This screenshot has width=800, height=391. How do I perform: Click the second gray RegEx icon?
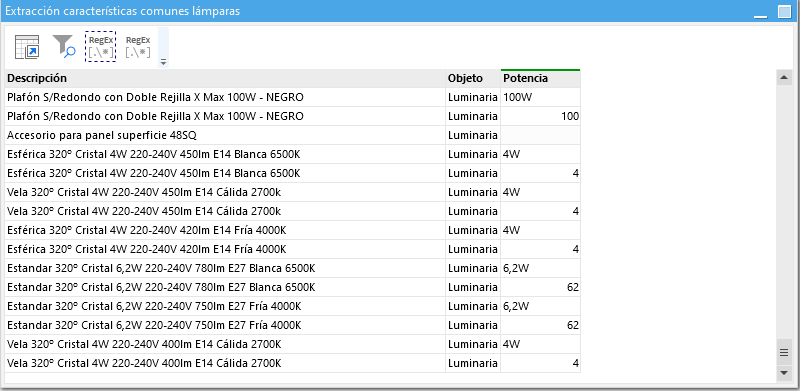pyautogui.click(x=138, y=46)
